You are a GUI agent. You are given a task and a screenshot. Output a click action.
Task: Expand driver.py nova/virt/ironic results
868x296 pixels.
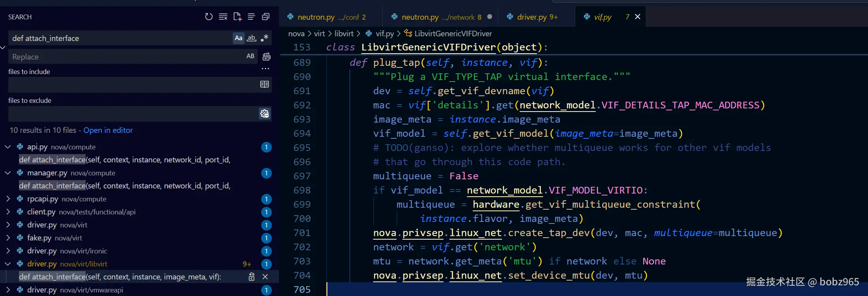point(7,251)
